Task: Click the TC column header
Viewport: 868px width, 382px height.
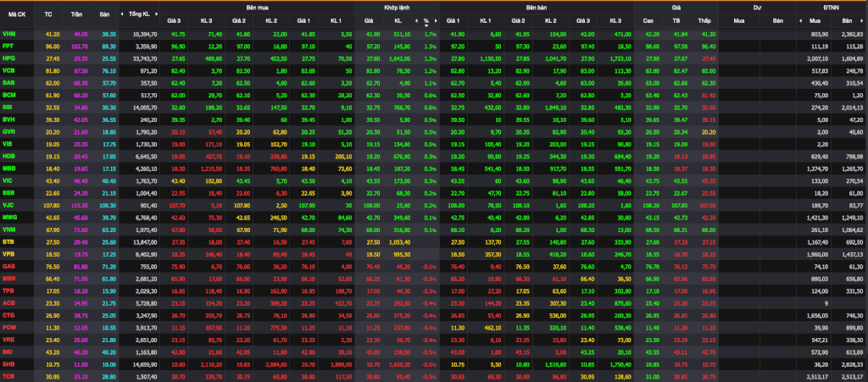Action: (x=48, y=14)
